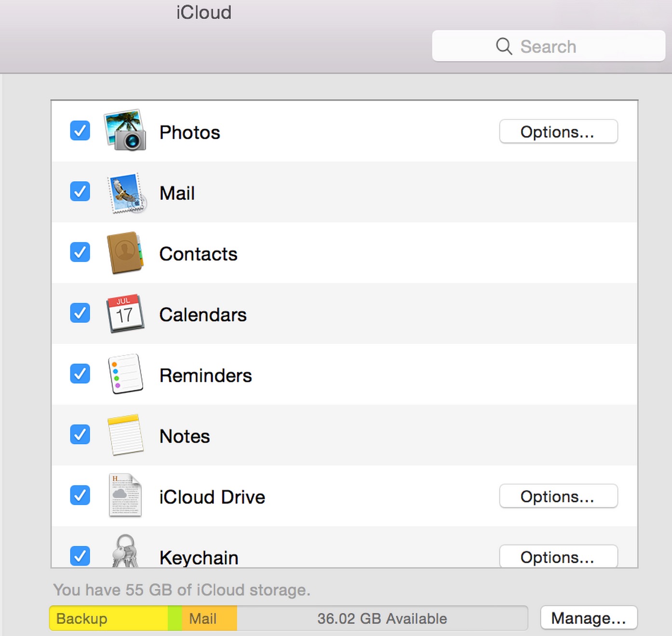Click the yellow Notes pad icon

tap(125, 435)
